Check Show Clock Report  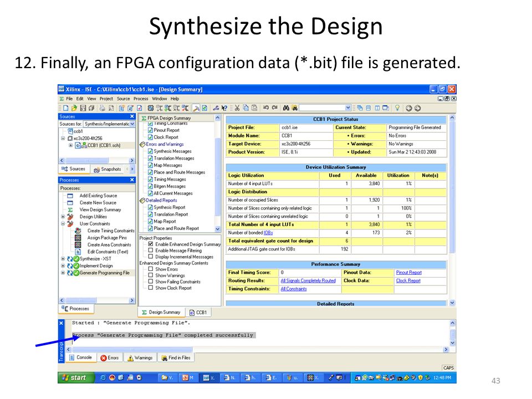151,288
